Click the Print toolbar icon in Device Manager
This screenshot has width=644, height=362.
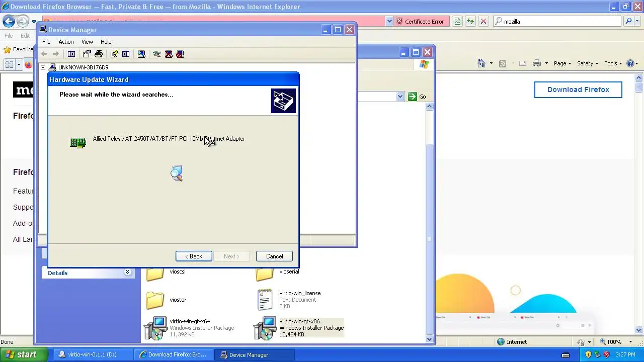(99, 54)
